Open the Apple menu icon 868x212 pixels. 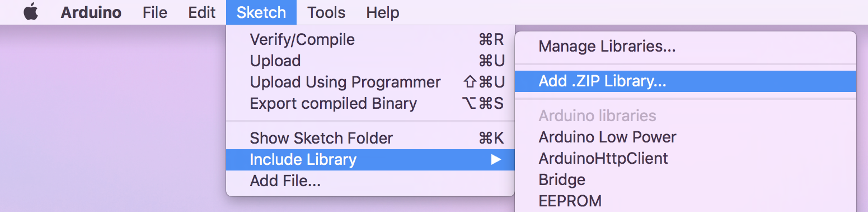pyautogui.click(x=31, y=12)
